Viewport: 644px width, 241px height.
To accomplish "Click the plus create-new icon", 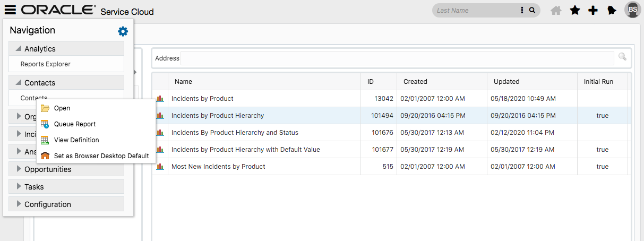I will (x=593, y=10).
